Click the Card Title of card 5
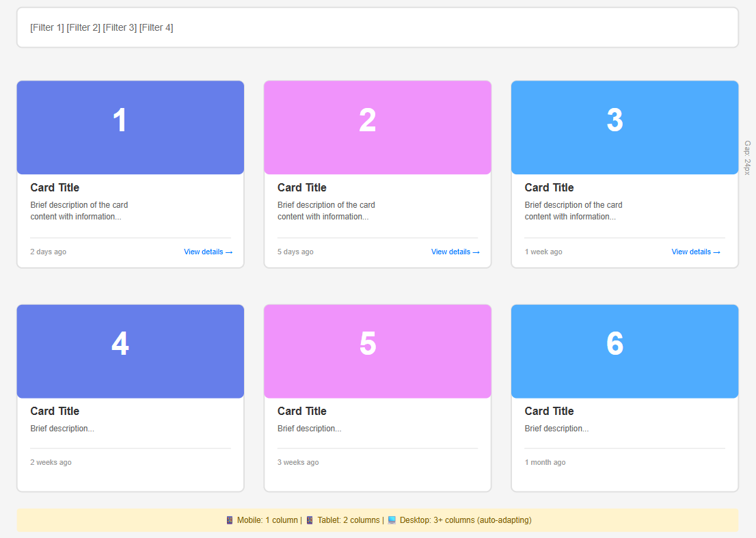This screenshot has height=538, width=756. point(302,412)
